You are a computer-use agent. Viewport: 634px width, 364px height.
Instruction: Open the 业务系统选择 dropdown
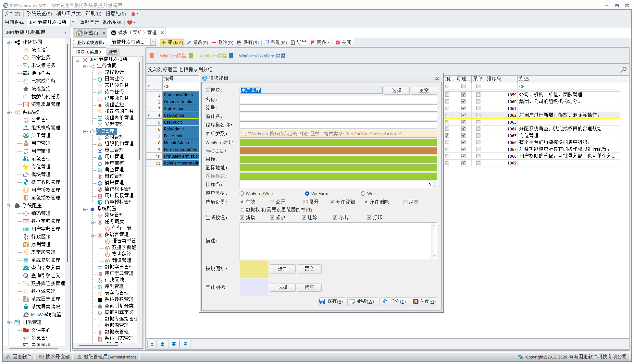(x=153, y=42)
